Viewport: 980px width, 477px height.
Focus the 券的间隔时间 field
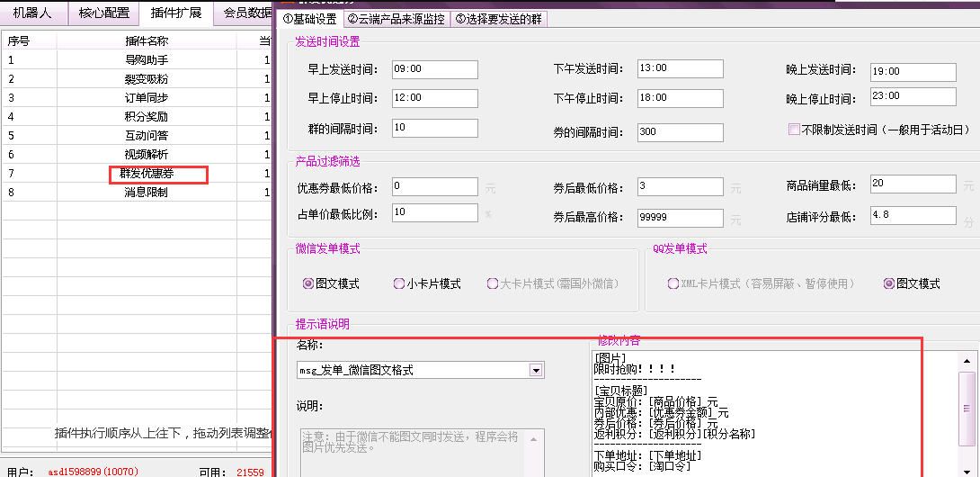pyautogui.click(x=680, y=132)
